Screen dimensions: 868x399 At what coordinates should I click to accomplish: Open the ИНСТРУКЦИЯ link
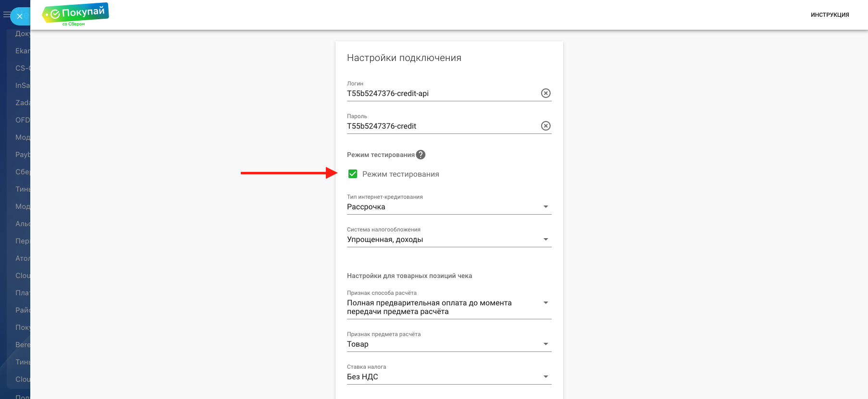pyautogui.click(x=830, y=15)
